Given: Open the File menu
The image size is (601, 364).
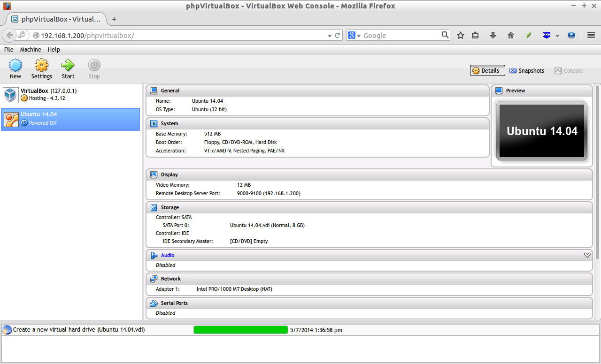Looking at the screenshot, I should [x=8, y=49].
